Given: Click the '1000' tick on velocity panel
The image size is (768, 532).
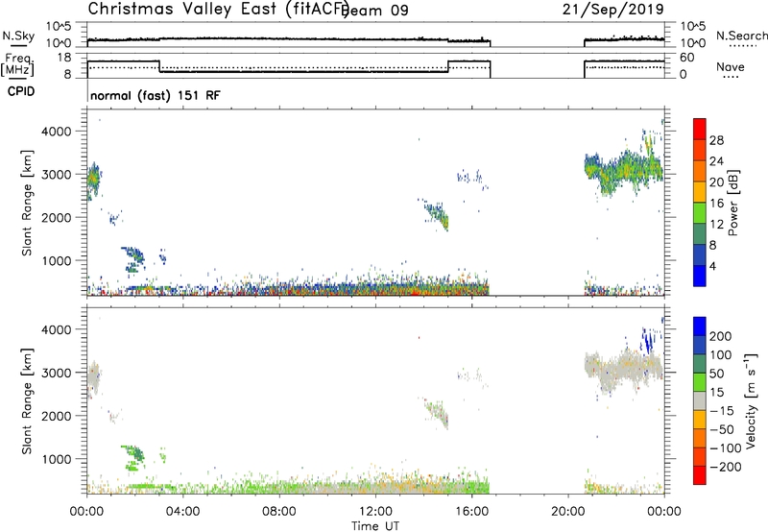Looking at the screenshot, I should click(x=56, y=459).
